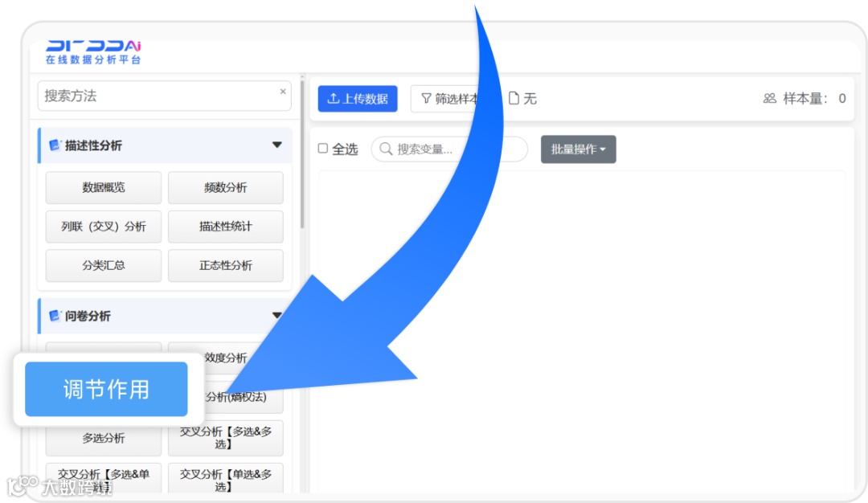The image size is (868, 503).
Task: Click the 描述性分析 book icon
Action: (x=55, y=145)
